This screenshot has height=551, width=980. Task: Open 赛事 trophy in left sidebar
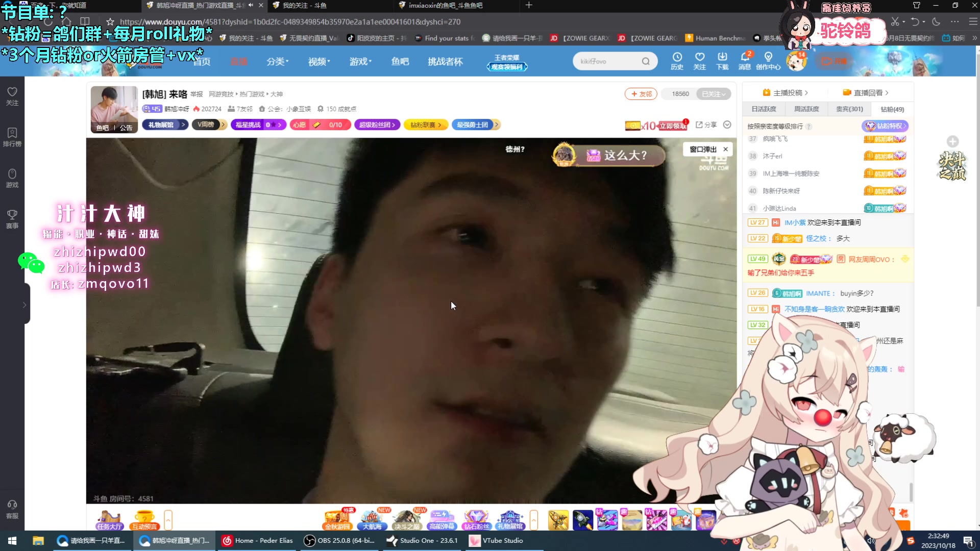12,219
